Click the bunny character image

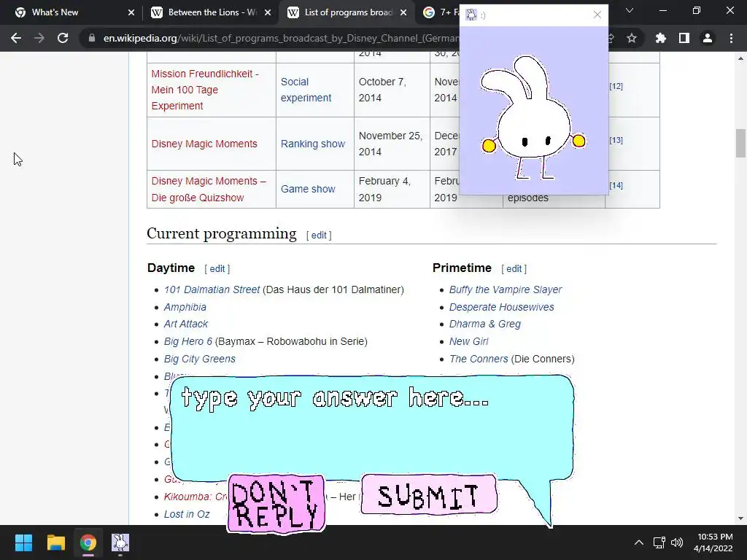tap(533, 117)
